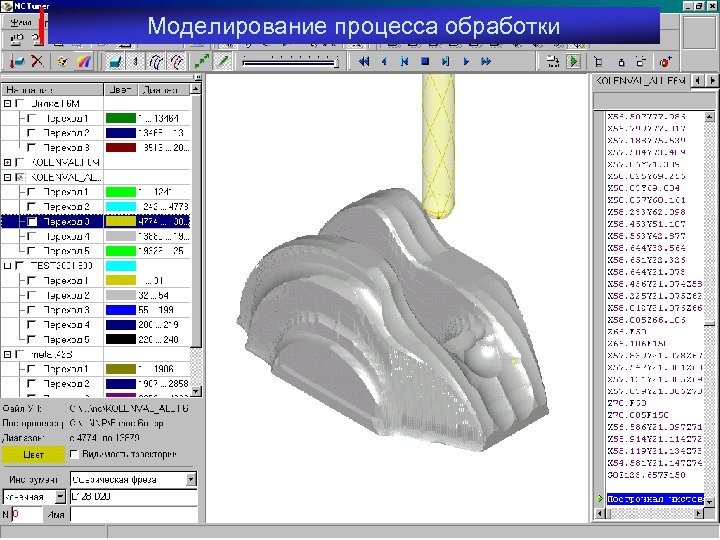Click the tool size field showing L 28 D20
Image resolution: width=720 pixels, height=540 pixels.
pyautogui.click(x=134, y=497)
